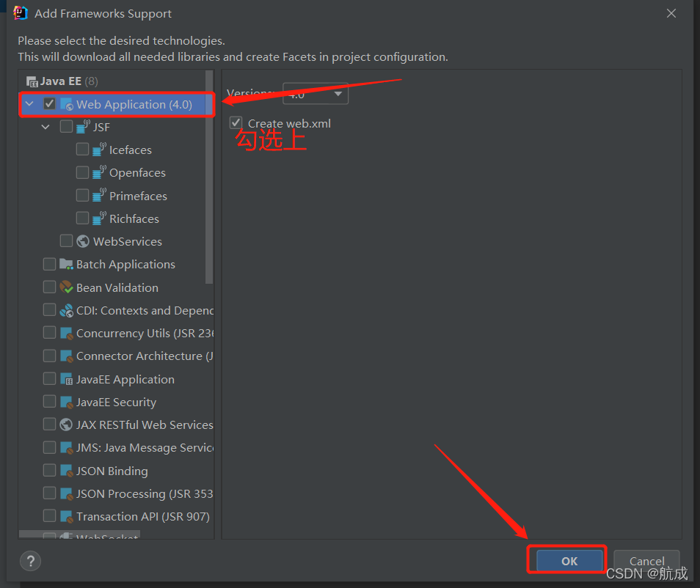Click the WebServices globe icon
The image size is (700, 588).
(x=83, y=241)
